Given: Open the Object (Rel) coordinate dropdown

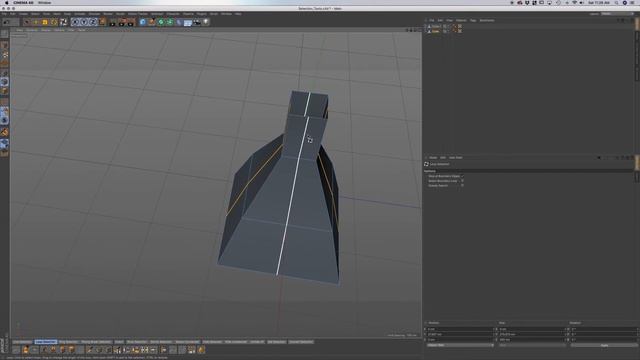Looking at the screenshot, I should (460, 345).
